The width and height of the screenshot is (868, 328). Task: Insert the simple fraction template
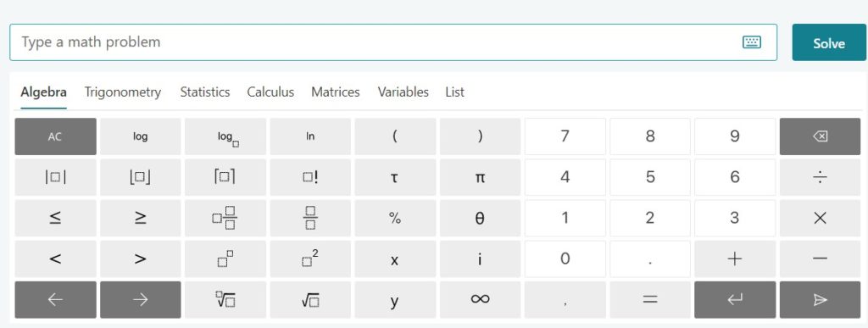click(310, 218)
